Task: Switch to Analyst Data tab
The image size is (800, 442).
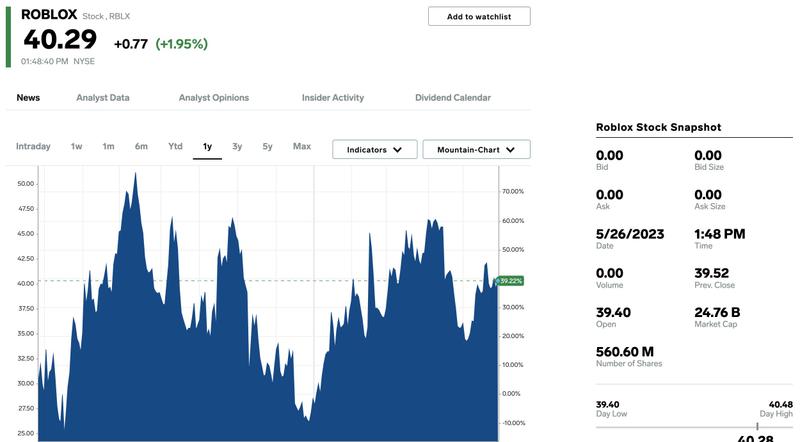Action: pyautogui.click(x=103, y=97)
